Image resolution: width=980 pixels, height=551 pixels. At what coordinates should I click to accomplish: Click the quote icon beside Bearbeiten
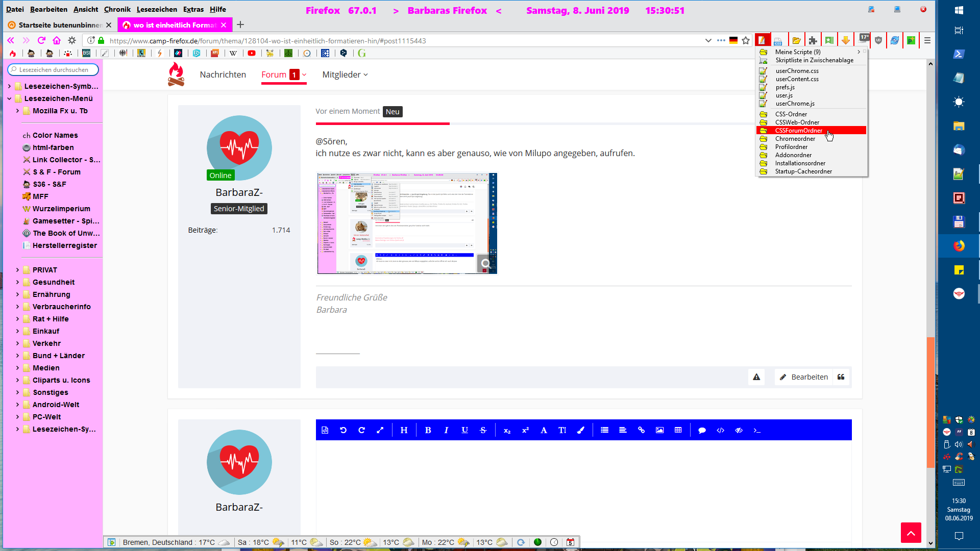pyautogui.click(x=841, y=377)
